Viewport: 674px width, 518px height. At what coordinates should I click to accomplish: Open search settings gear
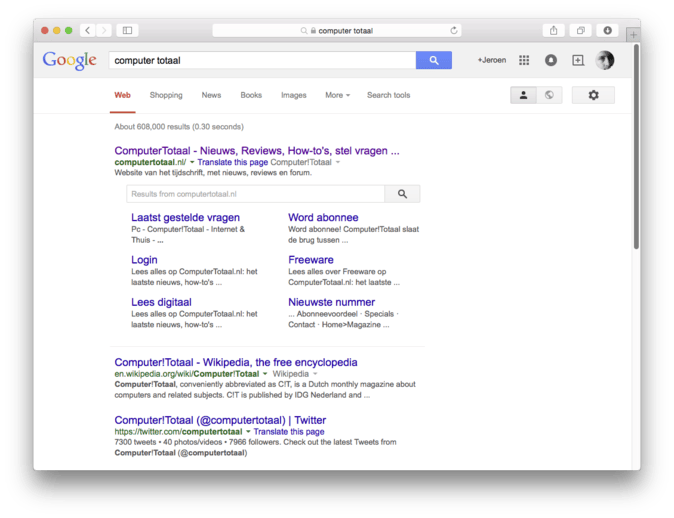coord(593,95)
